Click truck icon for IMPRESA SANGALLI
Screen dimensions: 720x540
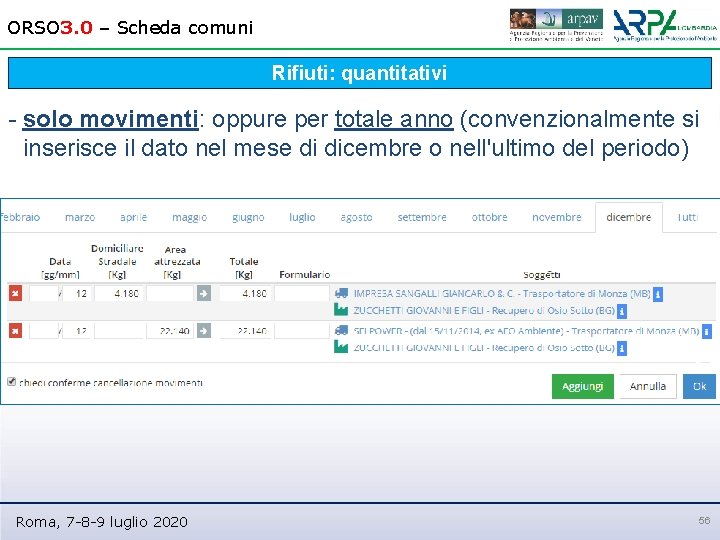[341, 293]
